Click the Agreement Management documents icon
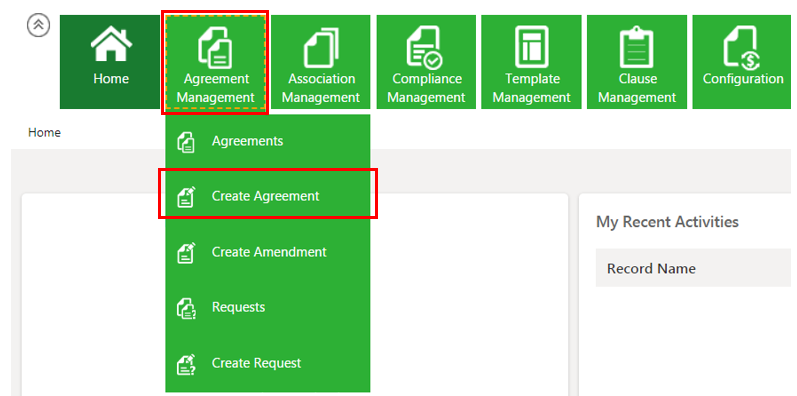The image size is (797, 396). click(216, 48)
